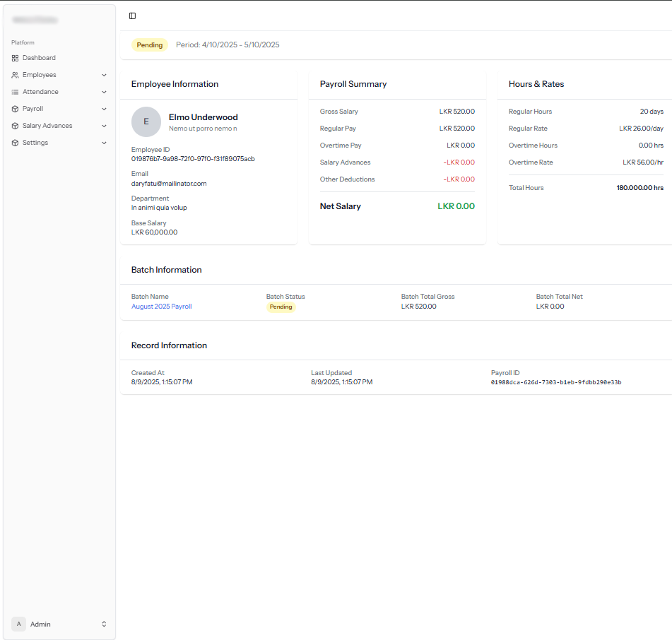Click the Hours & Rates heading
Viewport: 672px width, 640px height.
coord(536,84)
